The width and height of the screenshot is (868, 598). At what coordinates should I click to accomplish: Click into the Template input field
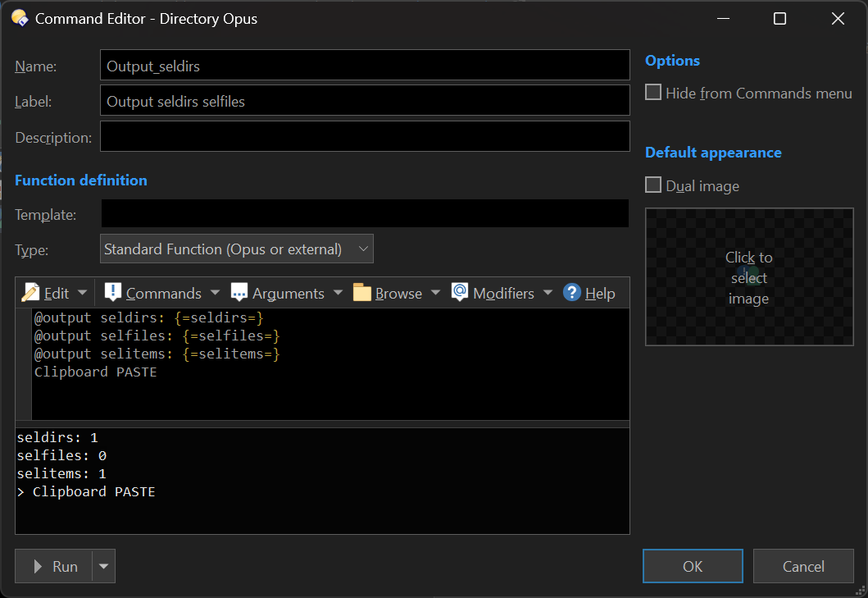365,213
